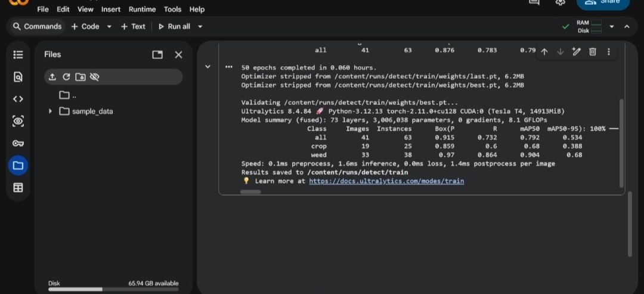Open the Data table sidebar icon
This screenshot has height=294, width=644.
tap(18, 188)
